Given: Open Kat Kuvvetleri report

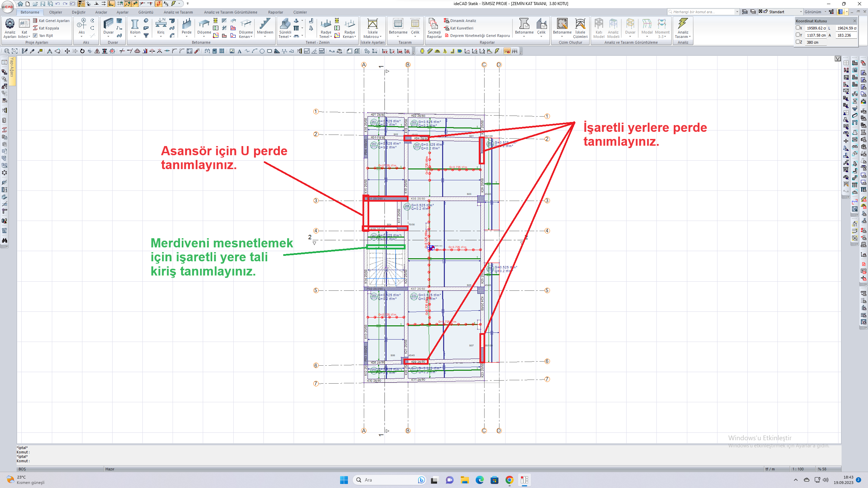Looking at the screenshot, I should click(459, 28).
